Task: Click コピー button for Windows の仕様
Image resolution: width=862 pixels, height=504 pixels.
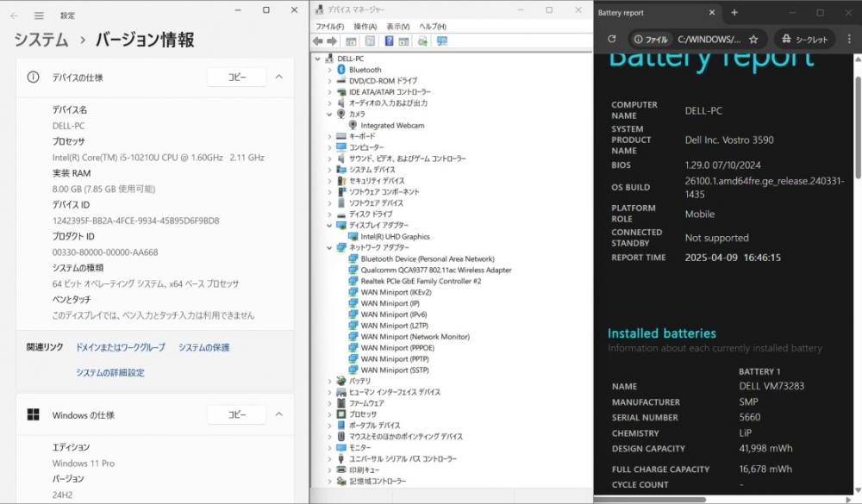Action: pos(237,414)
